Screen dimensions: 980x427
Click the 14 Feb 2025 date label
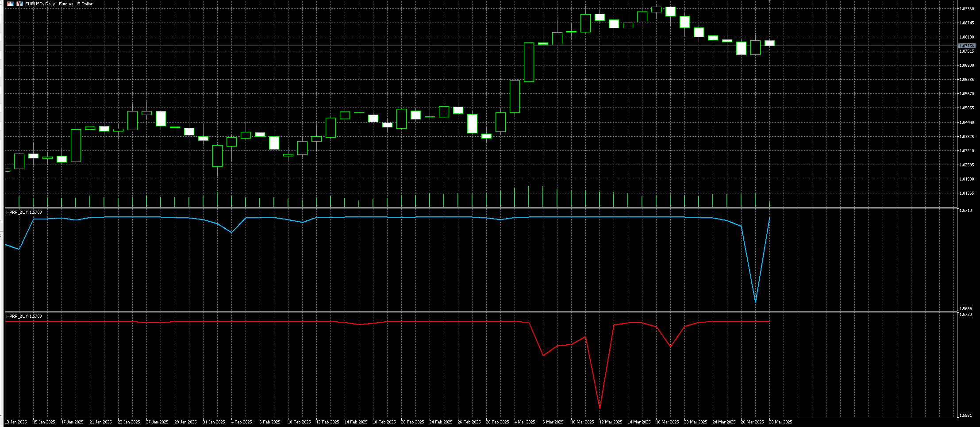356,422
